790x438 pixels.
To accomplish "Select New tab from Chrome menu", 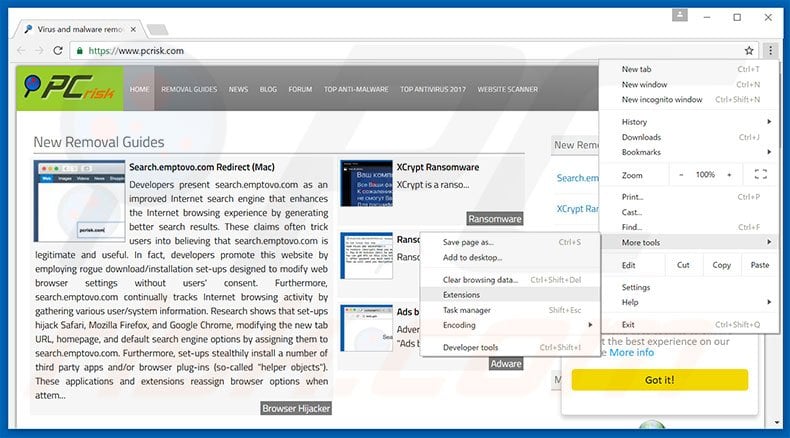I will (689, 69).
